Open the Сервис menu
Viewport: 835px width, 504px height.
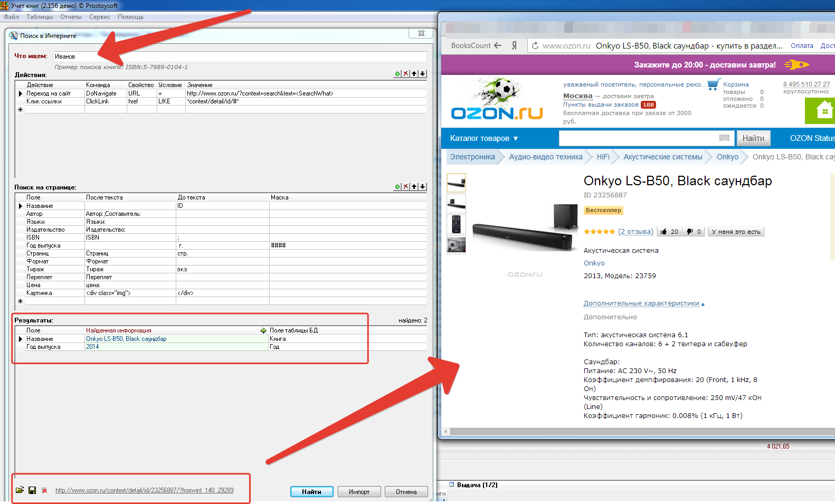click(99, 17)
